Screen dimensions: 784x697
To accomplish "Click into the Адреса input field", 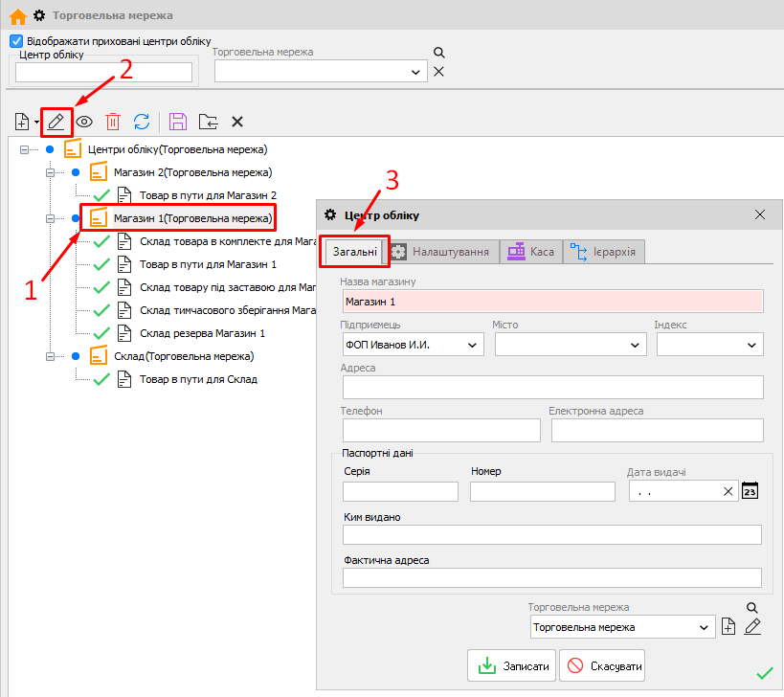I will [551, 387].
